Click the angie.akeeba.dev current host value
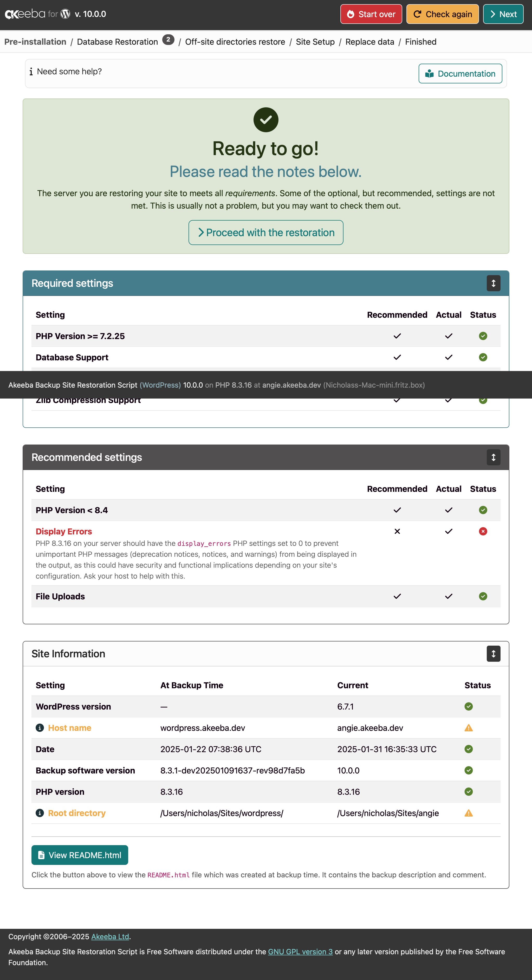 pyautogui.click(x=370, y=728)
